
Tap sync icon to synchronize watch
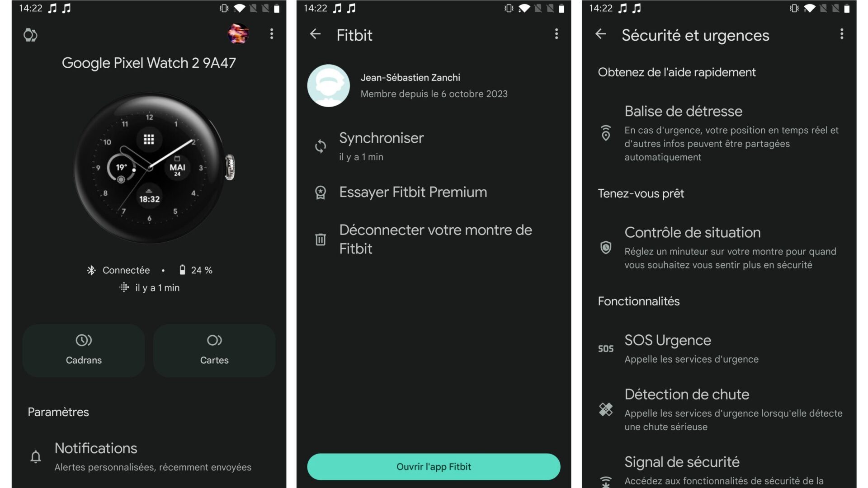(x=321, y=145)
